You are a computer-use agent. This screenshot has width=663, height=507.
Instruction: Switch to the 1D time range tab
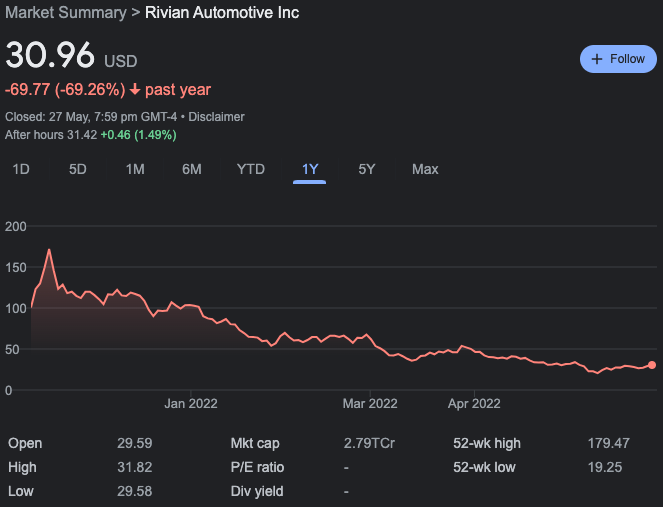[x=20, y=169]
